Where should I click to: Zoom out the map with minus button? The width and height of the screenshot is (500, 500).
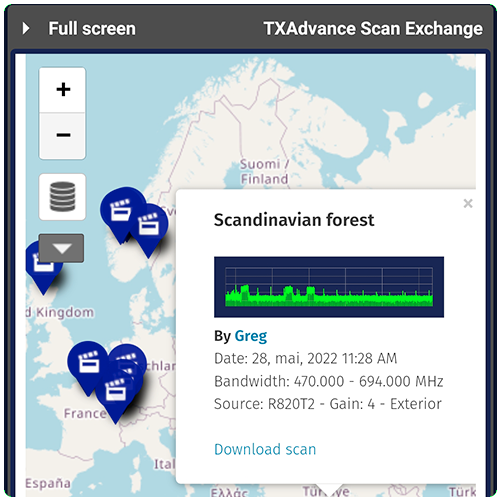pos(63,136)
